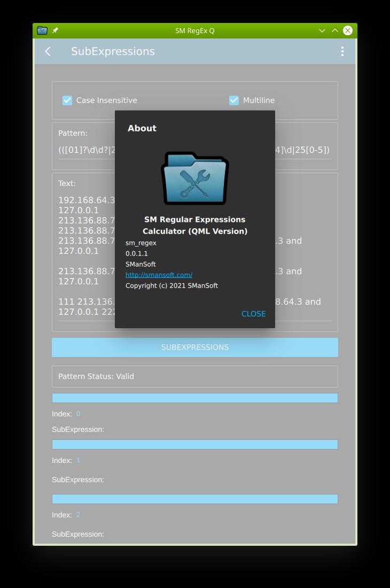Click the Pattern Status: Valid field
This screenshot has height=588, width=390.
click(195, 376)
